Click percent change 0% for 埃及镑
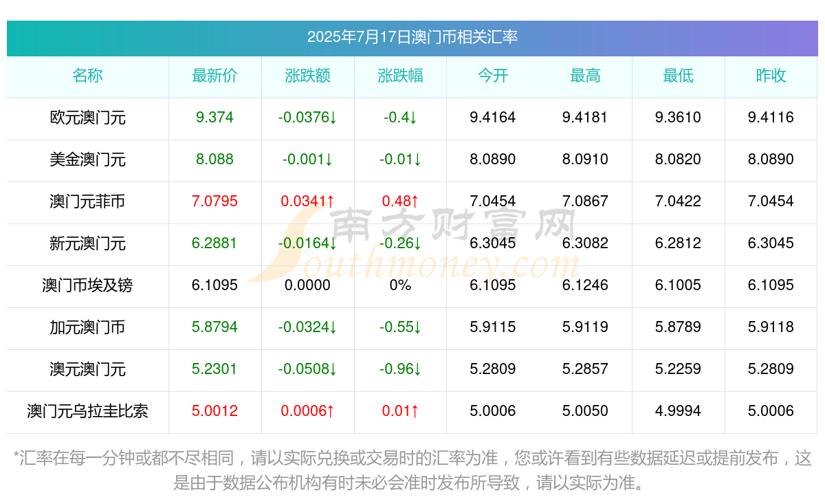825x504 pixels. coord(401,285)
